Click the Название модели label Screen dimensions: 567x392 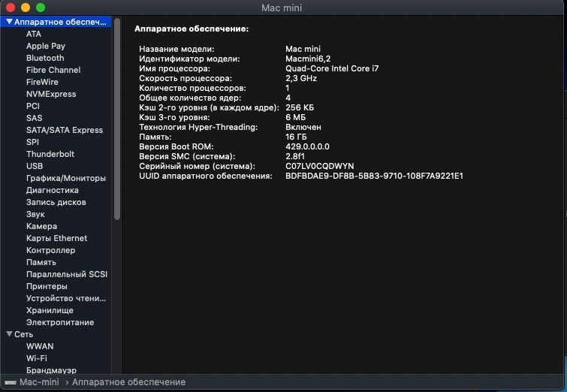176,49
